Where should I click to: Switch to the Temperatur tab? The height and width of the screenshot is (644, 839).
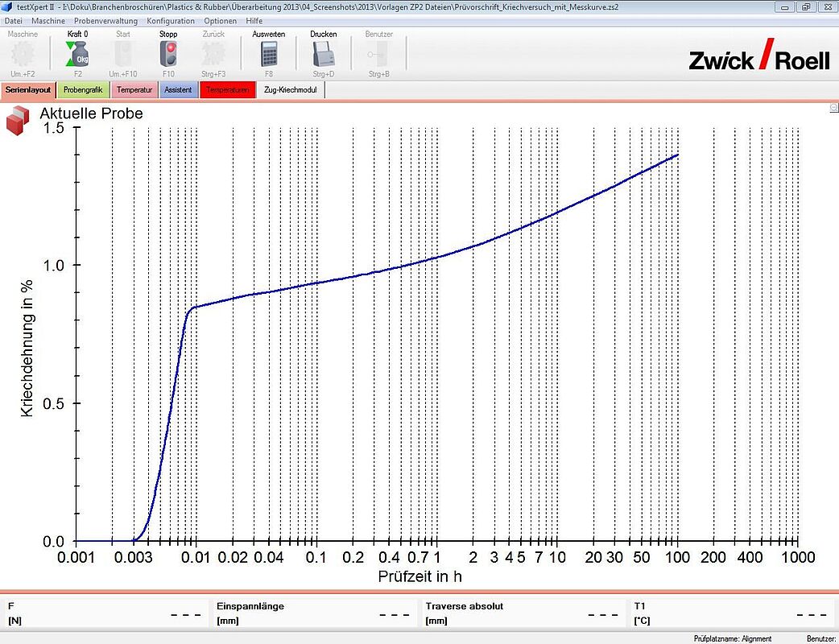134,90
